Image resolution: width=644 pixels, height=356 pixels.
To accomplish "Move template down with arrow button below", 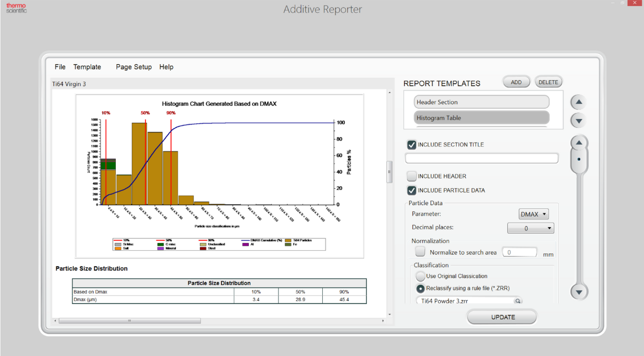I will [x=579, y=121].
